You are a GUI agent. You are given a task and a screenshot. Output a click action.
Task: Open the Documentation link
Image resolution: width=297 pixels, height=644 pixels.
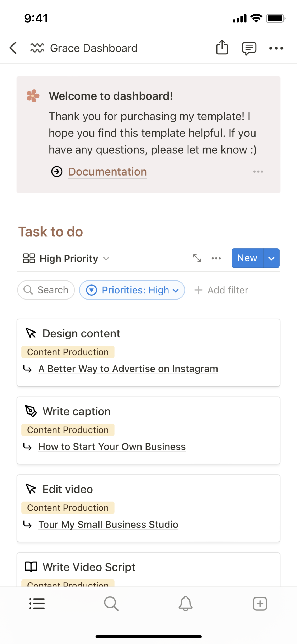coord(107,172)
